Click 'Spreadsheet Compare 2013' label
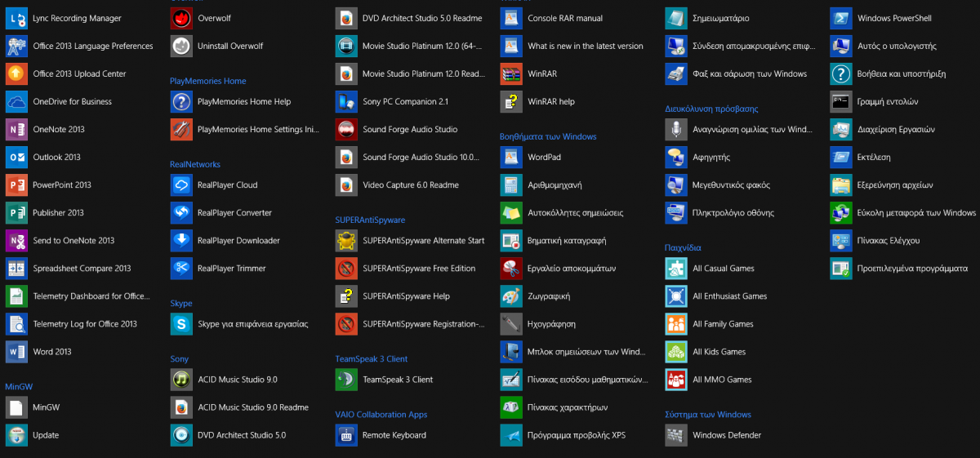Image resolution: width=980 pixels, height=458 pixels. [x=82, y=268]
